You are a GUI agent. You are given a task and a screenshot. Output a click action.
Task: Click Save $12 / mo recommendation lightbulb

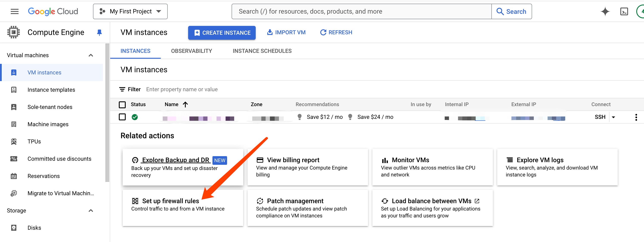coord(299,117)
